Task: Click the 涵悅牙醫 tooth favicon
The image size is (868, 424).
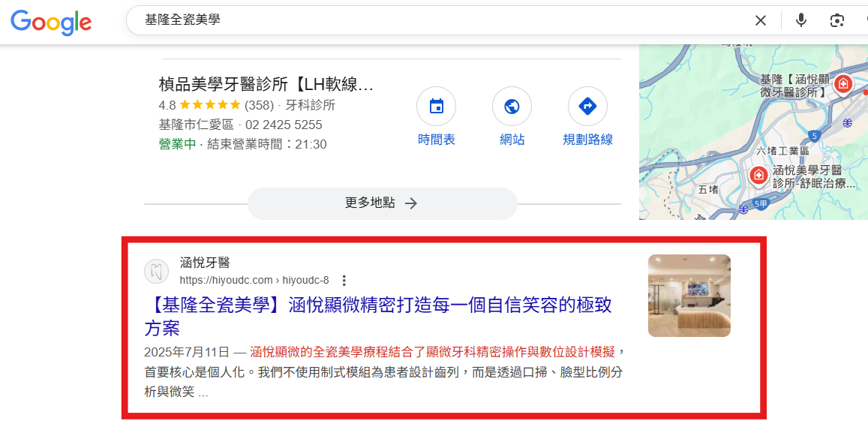Action: [156, 271]
